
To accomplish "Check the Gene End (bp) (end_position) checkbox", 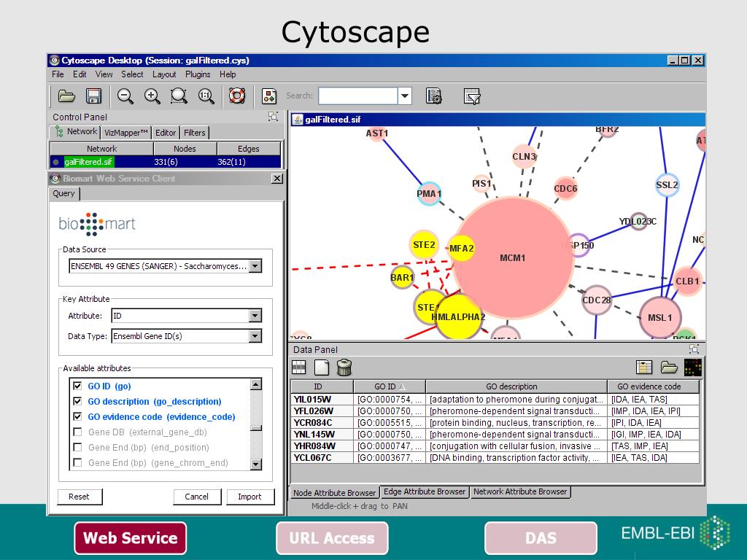I will coord(77,447).
